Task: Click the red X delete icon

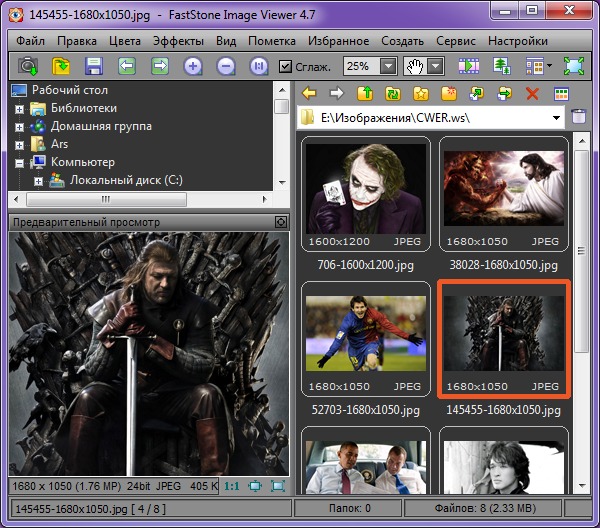Action: (x=532, y=94)
